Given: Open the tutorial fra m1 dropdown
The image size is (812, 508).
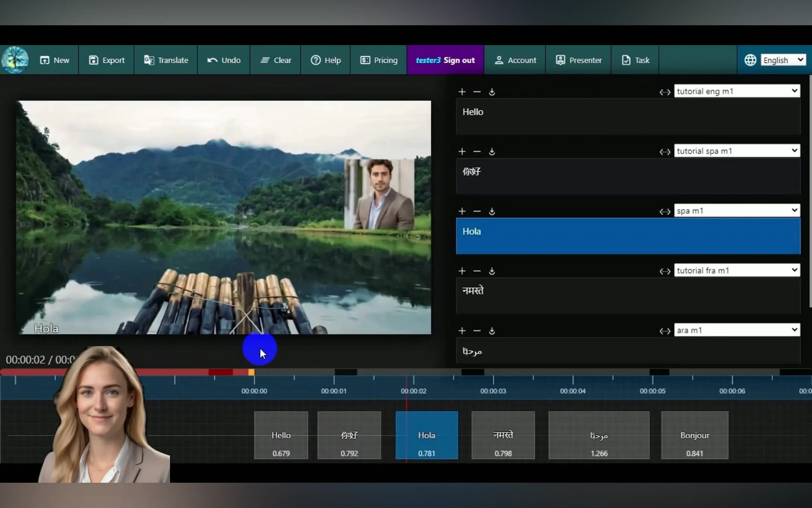Looking at the screenshot, I should (x=737, y=270).
